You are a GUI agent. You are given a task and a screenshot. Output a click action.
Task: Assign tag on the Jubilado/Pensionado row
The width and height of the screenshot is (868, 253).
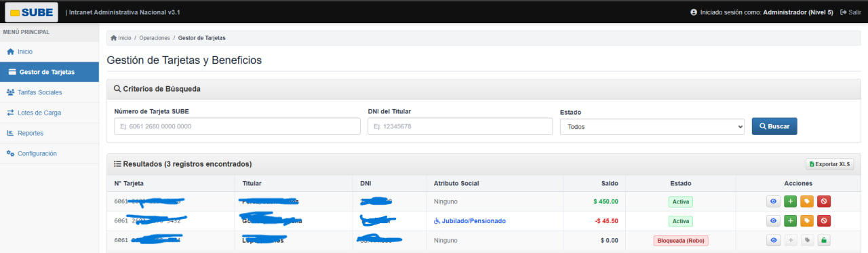tap(806, 220)
